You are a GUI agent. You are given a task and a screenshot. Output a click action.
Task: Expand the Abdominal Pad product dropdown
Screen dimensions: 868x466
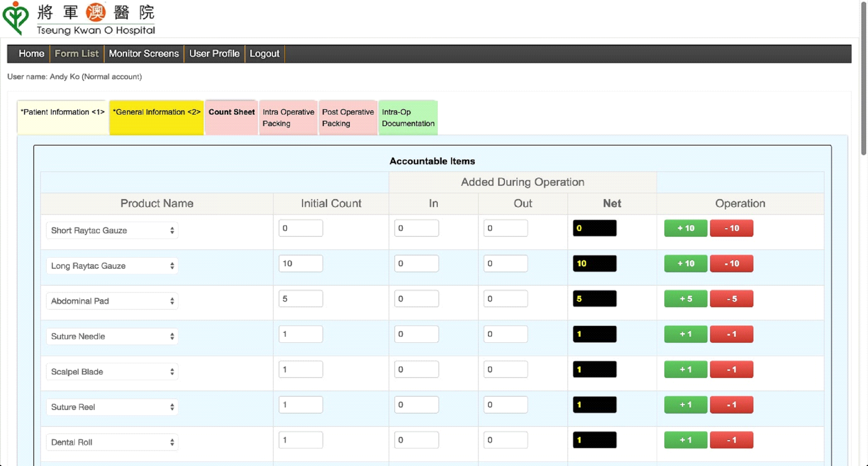click(112, 301)
